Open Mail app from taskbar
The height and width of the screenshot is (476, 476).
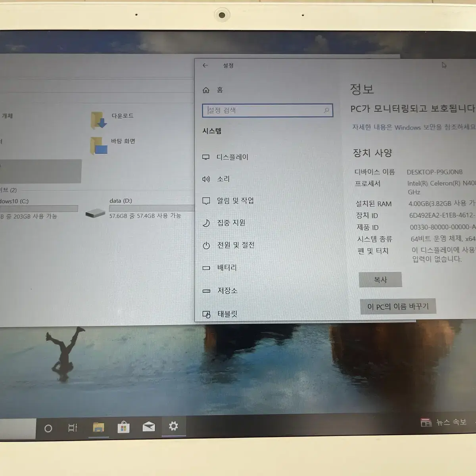tap(148, 427)
